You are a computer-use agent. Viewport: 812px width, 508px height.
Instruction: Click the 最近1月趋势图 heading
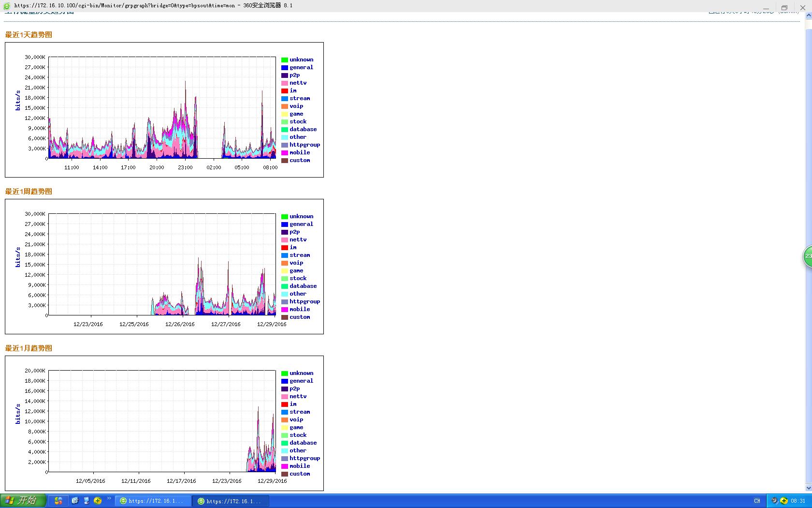pyautogui.click(x=29, y=348)
